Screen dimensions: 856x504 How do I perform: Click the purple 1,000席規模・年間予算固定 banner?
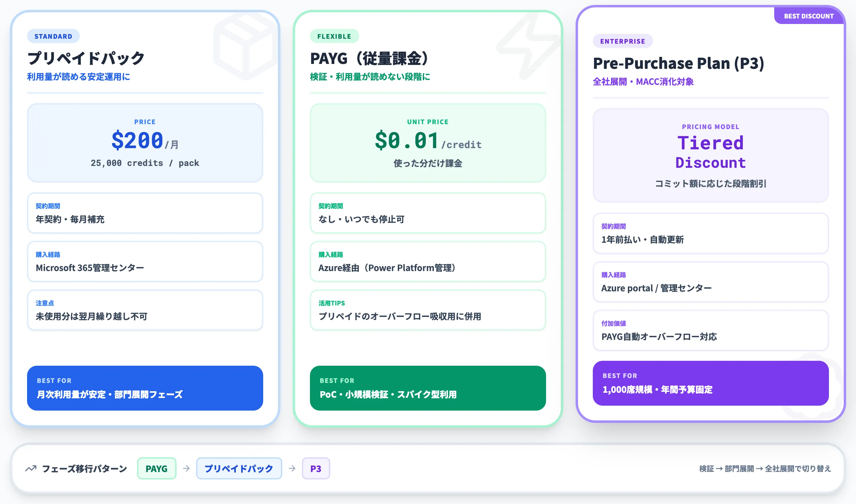pyautogui.click(x=711, y=383)
